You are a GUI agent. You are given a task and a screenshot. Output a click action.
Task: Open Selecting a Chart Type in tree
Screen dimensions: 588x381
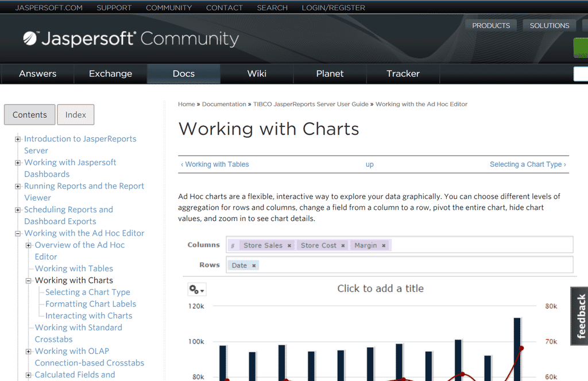(88, 292)
